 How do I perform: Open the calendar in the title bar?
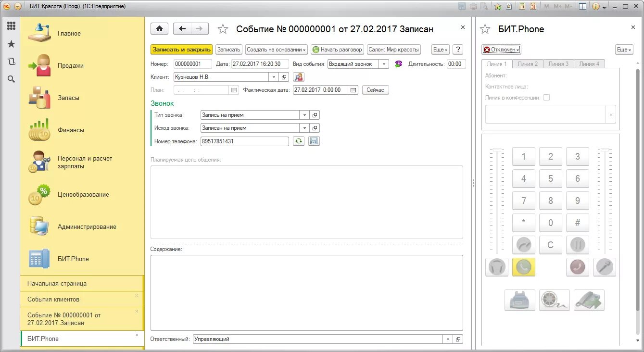[x=533, y=6]
